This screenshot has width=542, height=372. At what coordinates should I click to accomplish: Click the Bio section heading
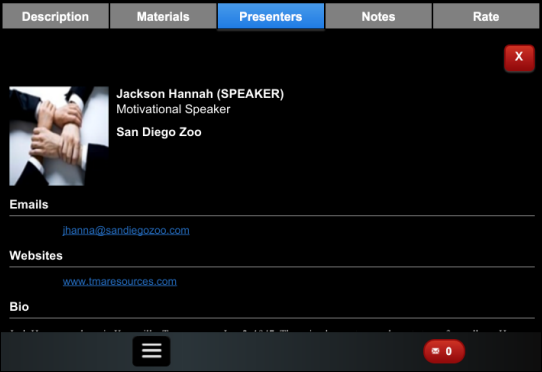[19, 307]
